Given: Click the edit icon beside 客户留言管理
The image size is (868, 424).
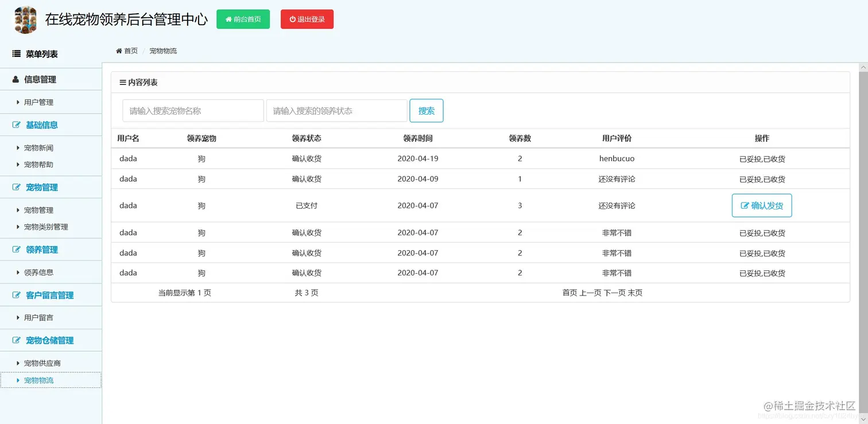Looking at the screenshot, I should tap(17, 295).
